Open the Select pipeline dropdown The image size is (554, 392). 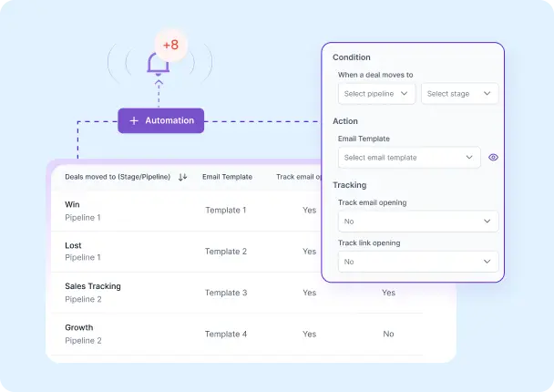click(376, 94)
